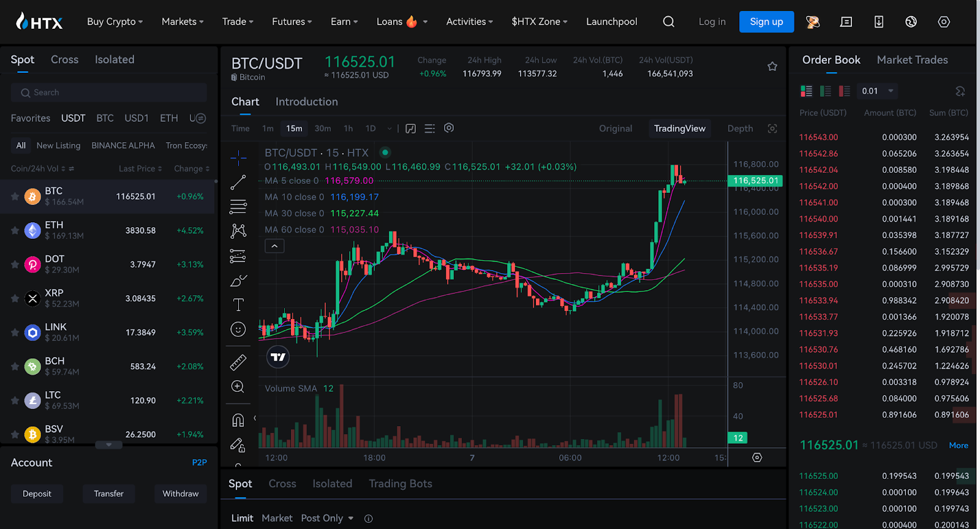Sort coin list by Last Price

(140, 168)
